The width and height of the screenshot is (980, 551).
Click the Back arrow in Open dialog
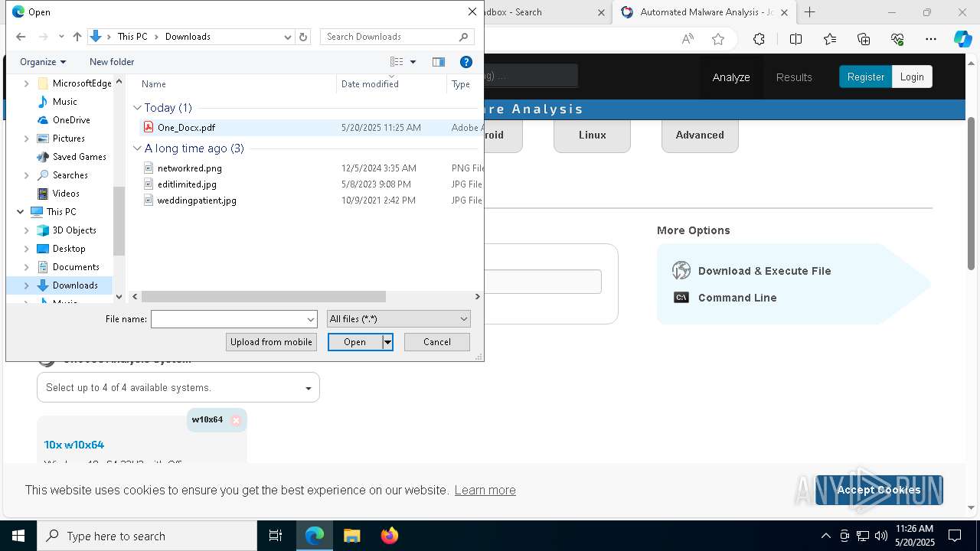(x=21, y=37)
